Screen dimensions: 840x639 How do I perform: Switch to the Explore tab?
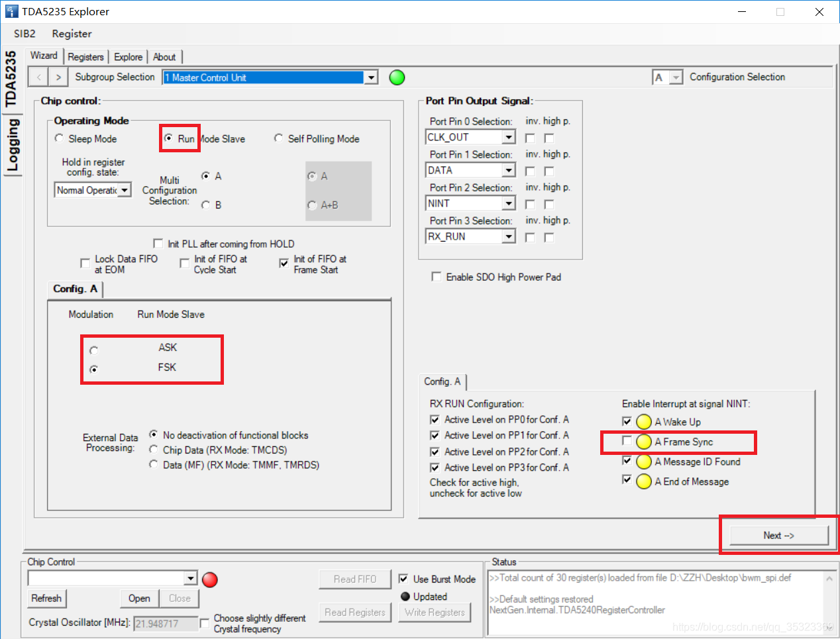point(128,57)
